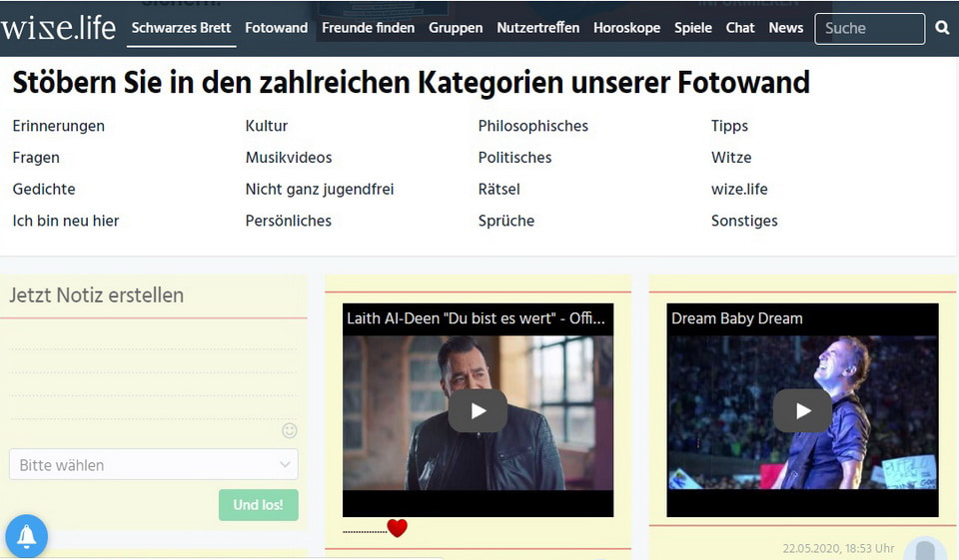The height and width of the screenshot is (560, 959).
Task: Expand the 'Bitte wählen' category dropdown
Action: coord(154,465)
